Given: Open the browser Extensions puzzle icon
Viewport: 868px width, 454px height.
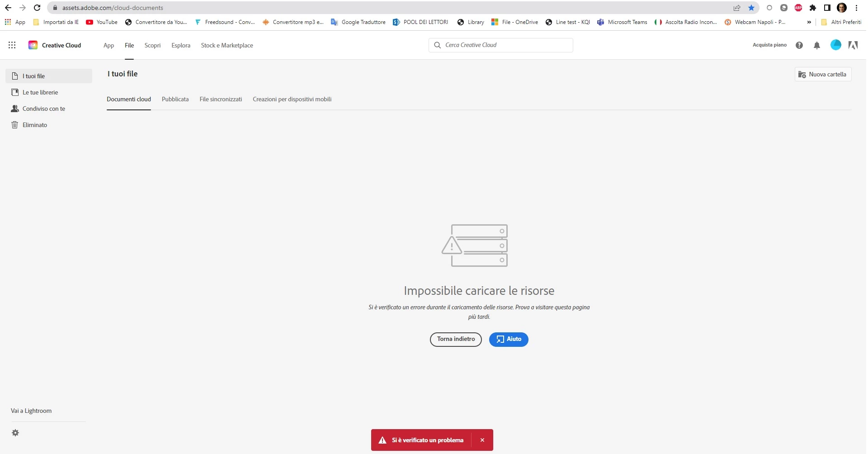Looking at the screenshot, I should click(x=813, y=8).
